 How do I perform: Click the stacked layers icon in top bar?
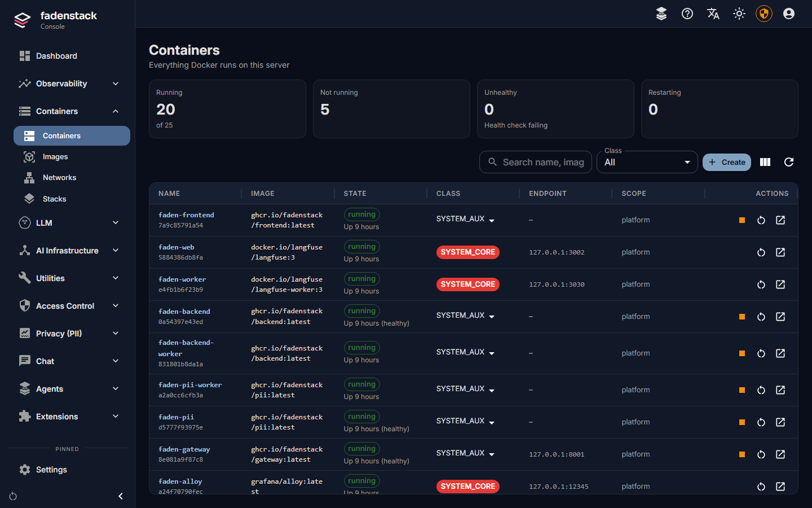pos(661,14)
